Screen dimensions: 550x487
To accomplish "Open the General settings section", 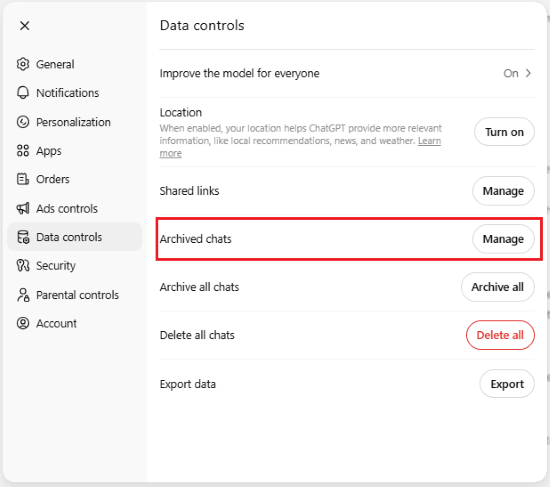I will pyautogui.click(x=74, y=64).
